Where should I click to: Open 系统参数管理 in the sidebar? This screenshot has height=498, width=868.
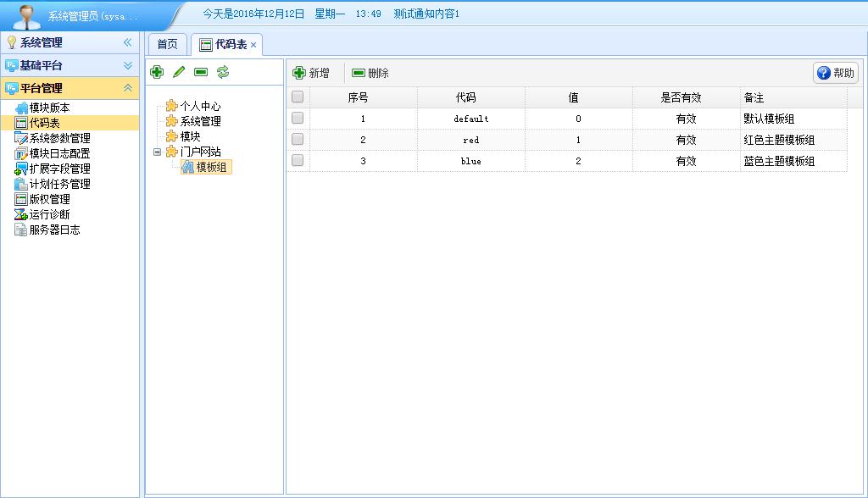(59, 138)
